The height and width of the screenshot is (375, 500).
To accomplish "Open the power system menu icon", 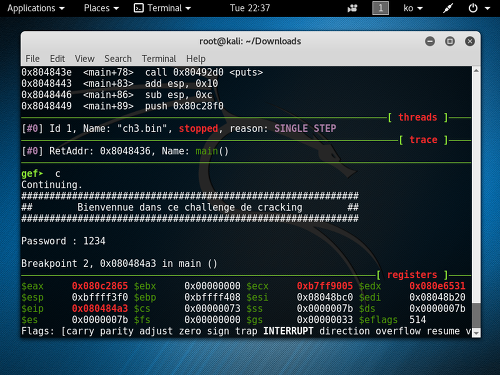I will pos(473,8).
